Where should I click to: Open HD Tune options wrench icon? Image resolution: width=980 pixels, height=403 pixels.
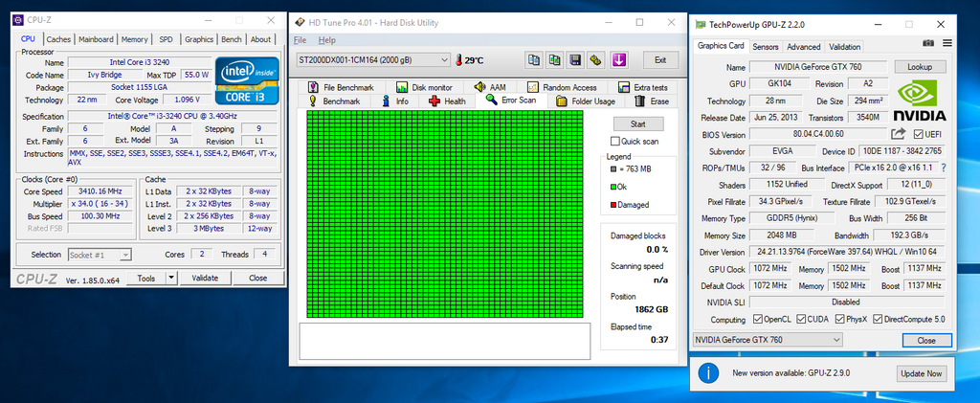(595, 60)
